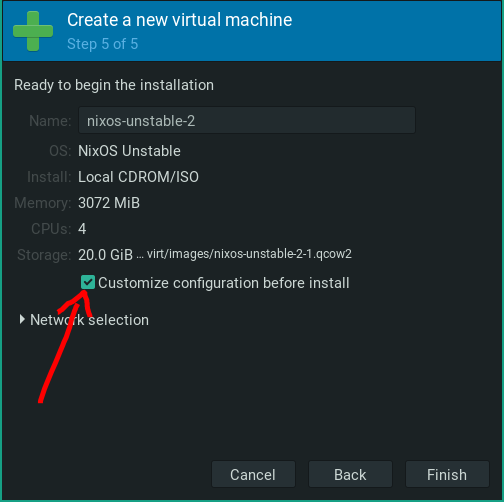Cancel the virtual machine creation
This screenshot has height=502, width=504.
coord(253,474)
